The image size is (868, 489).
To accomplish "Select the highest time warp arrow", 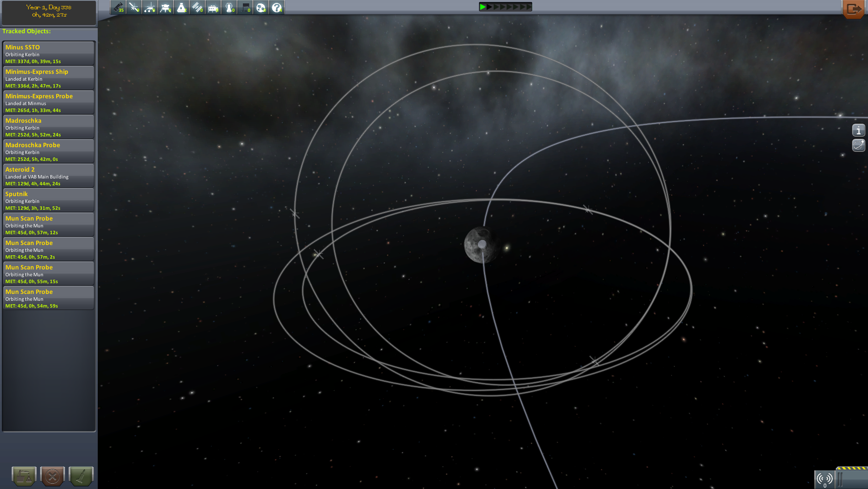I will 528,7.
